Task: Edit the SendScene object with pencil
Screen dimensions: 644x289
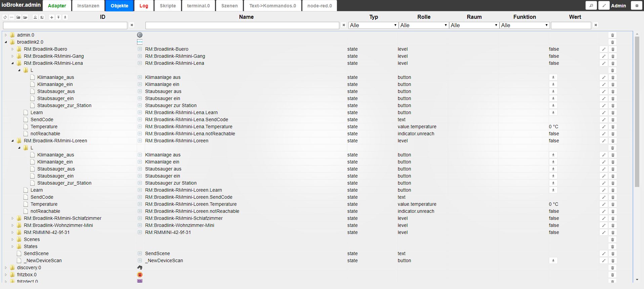Action: (604, 254)
